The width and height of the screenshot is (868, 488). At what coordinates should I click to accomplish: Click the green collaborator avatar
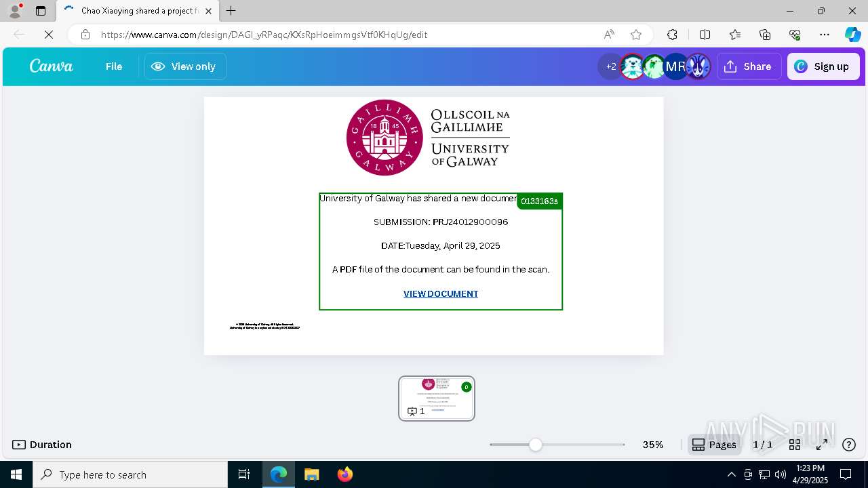pyautogui.click(x=654, y=66)
